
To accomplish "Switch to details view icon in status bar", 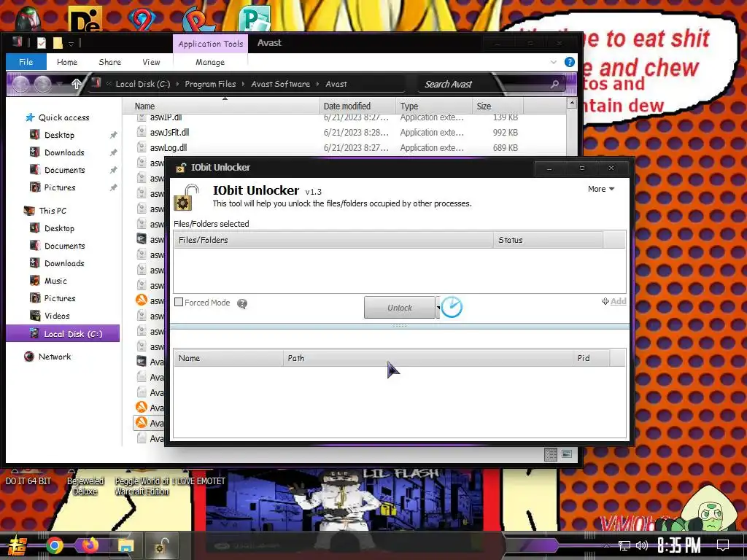I will 551,455.
